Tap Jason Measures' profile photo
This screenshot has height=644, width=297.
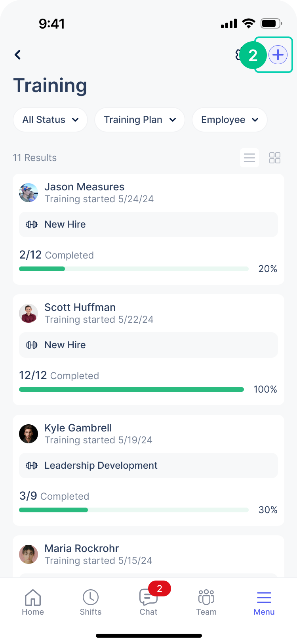29,193
